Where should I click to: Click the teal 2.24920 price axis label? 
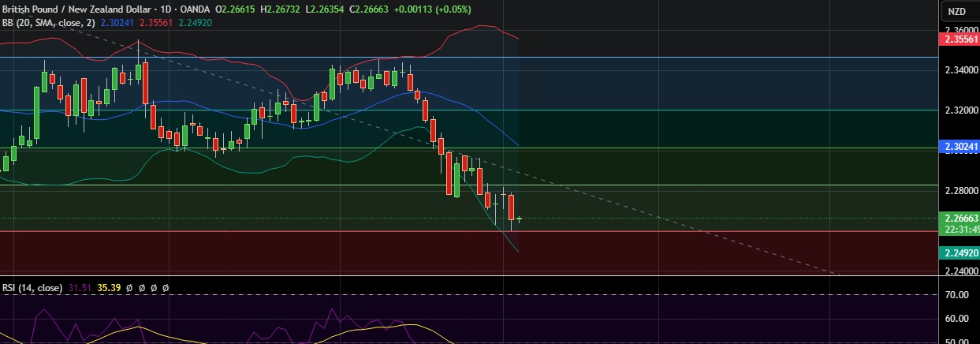(961, 252)
